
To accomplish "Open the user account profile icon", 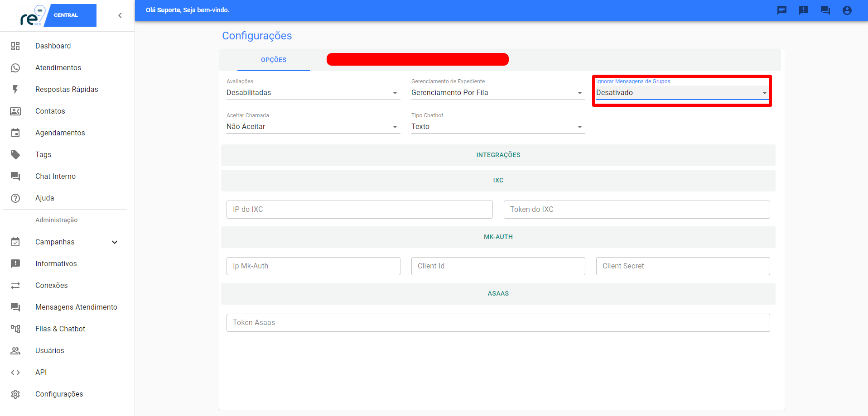I will click(847, 10).
